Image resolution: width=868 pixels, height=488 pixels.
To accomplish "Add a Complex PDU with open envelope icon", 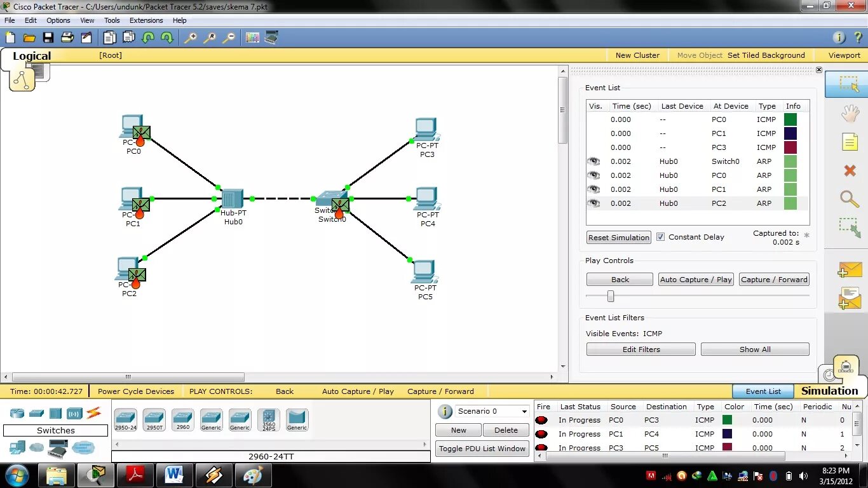I will (850, 299).
